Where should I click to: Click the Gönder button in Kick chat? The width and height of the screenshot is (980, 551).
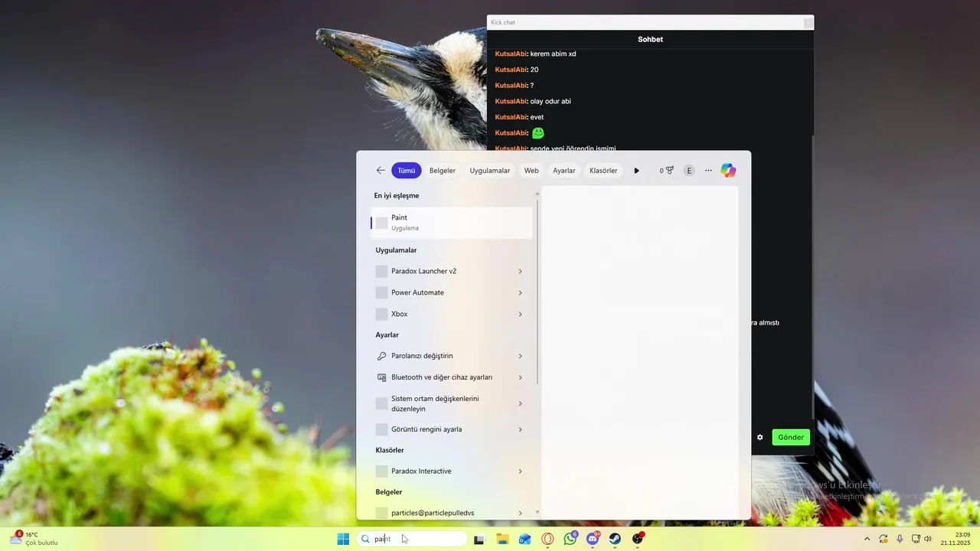(791, 438)
